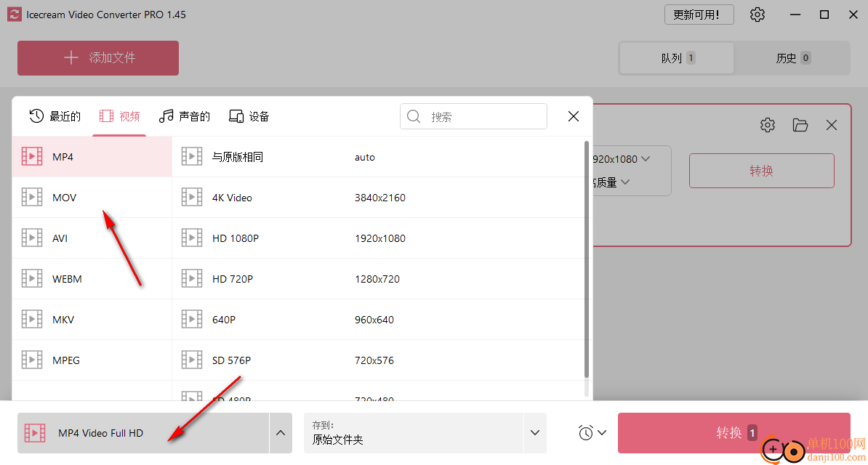Pick the HD 720P preset
Screen dimensions: 868x465
pos(379,278)
